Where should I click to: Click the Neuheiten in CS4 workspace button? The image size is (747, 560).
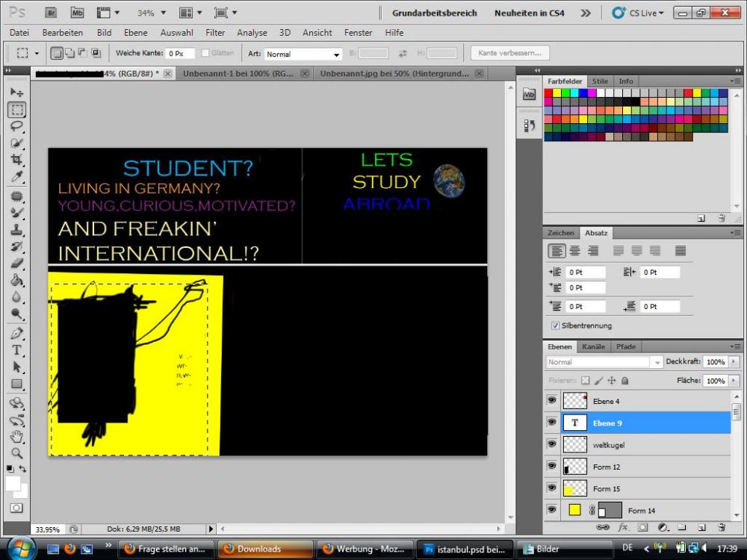point(530,13)
